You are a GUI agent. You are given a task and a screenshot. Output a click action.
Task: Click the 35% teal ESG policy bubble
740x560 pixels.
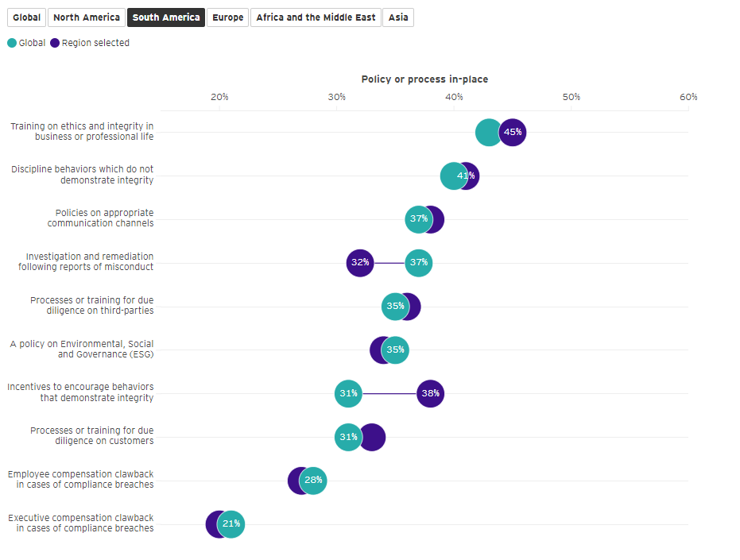pos(395,350)
